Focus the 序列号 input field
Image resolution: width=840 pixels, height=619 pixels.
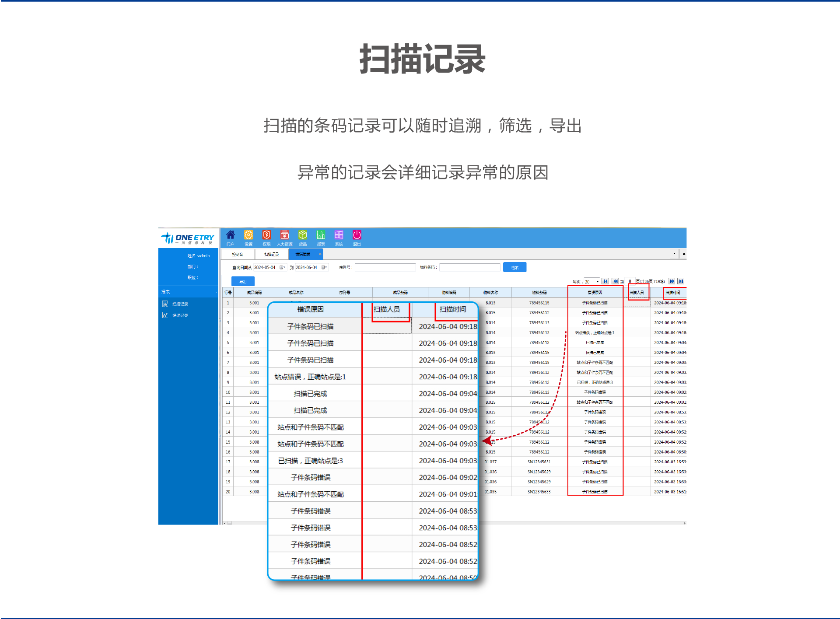coord(385,267)
